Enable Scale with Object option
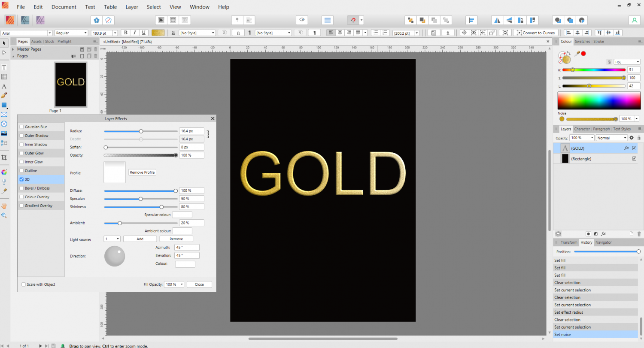This screenshot has width=644, height=348. pyautogui.click(x=24, y=284)
